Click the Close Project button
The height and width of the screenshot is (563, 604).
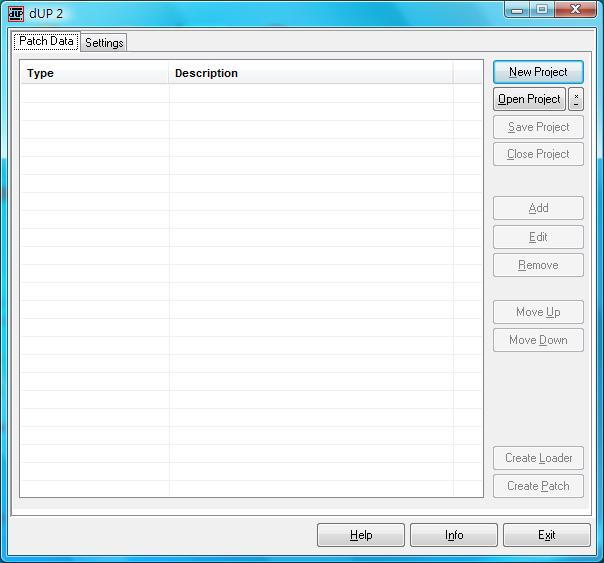tap(538, 154)
